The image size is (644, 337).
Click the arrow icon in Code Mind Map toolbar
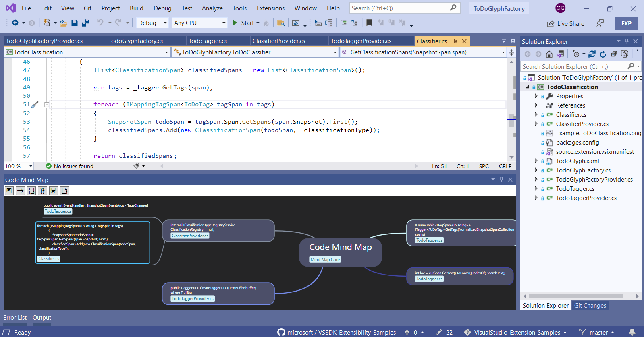(20, 191)
